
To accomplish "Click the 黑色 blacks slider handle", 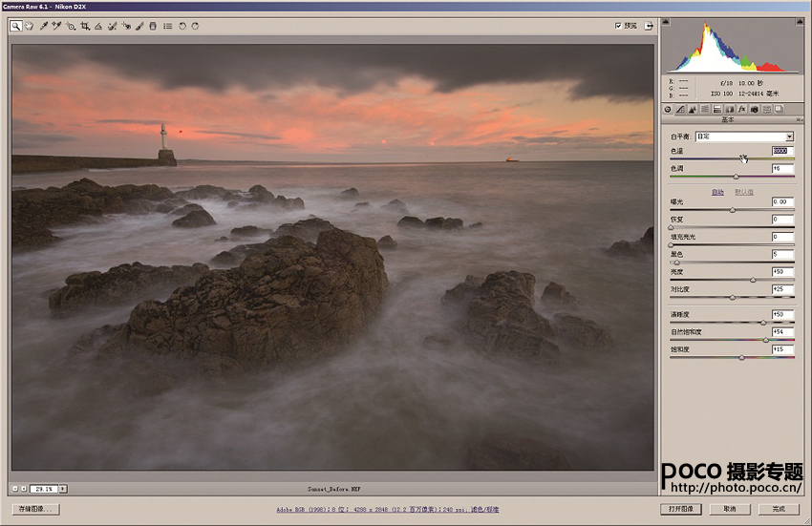I will (x=676, y=263).
